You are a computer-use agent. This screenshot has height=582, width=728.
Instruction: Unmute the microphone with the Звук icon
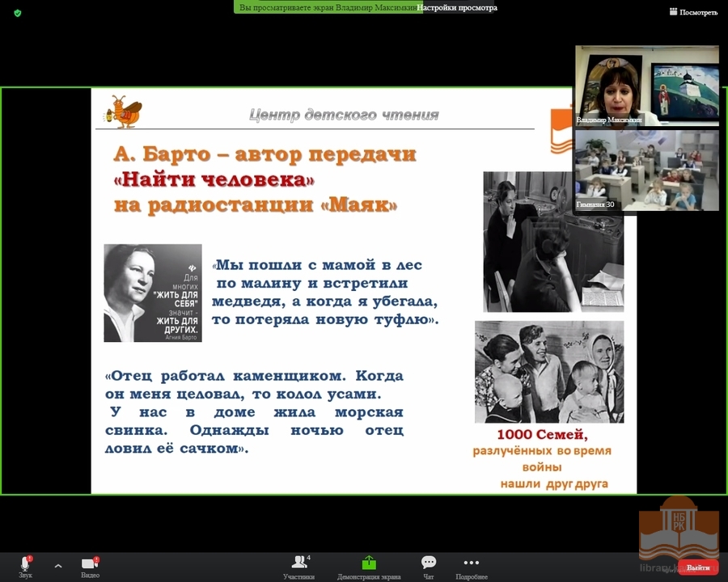(x=26, y=563)
